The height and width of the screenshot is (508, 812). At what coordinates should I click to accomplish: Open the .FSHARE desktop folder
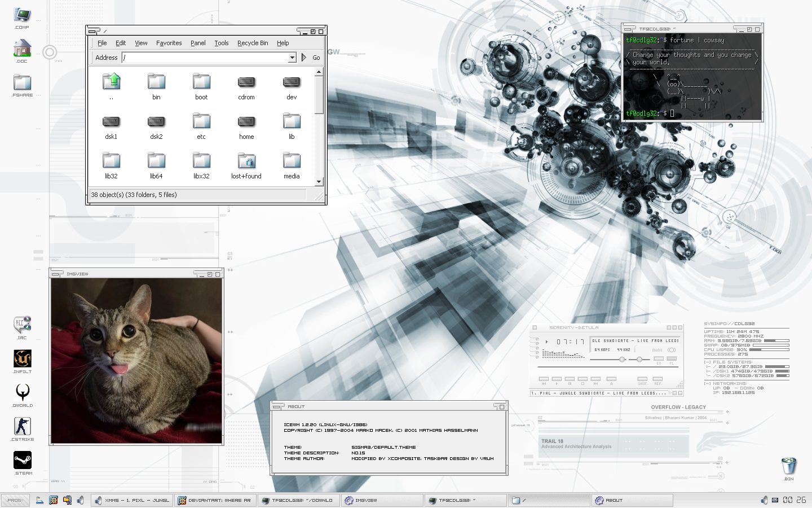[x=22, y=82]
